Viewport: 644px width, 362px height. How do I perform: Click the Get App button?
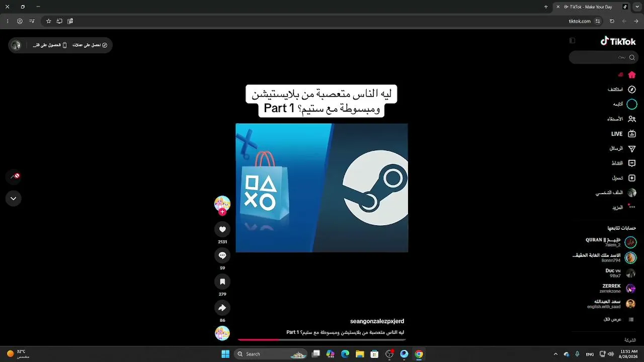click(x=50, y=45)
